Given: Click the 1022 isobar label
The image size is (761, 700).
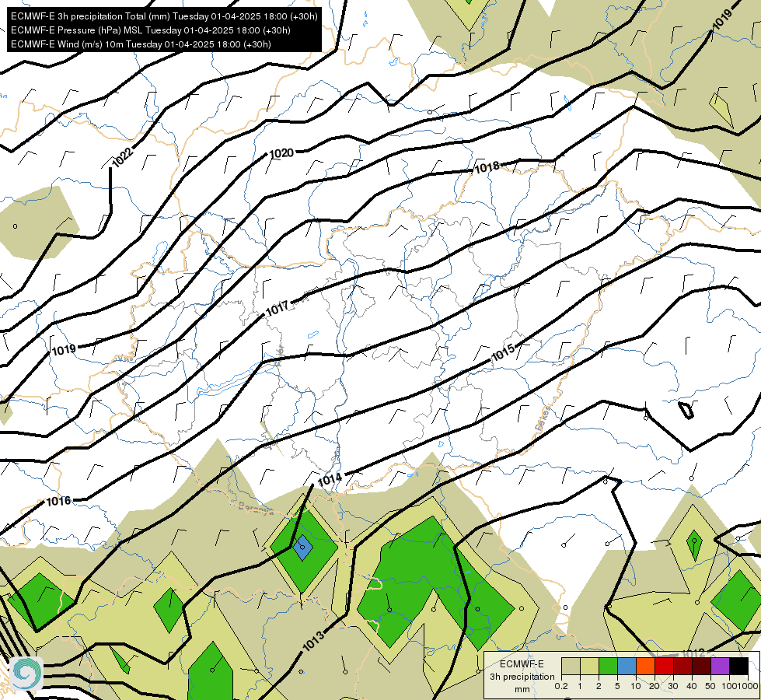Looking at the screenshot, I should point(122,157).
